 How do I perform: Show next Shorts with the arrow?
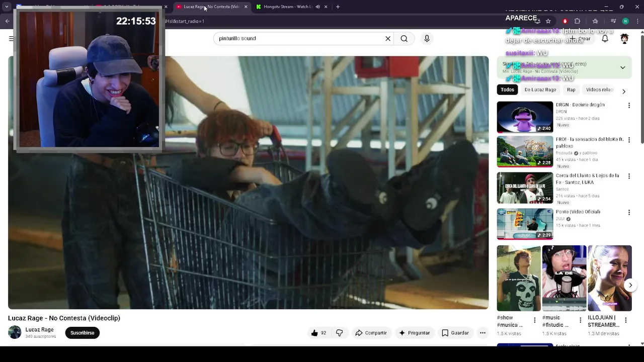click(x=630, y=285)
